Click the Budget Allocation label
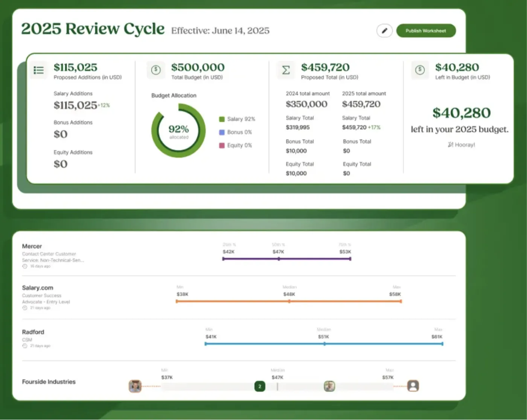This screenshot has width=527, height=420. point(174,96)
